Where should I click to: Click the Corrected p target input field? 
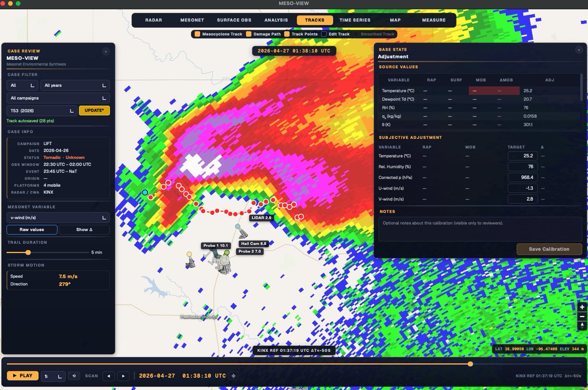[x=523, y=177]
